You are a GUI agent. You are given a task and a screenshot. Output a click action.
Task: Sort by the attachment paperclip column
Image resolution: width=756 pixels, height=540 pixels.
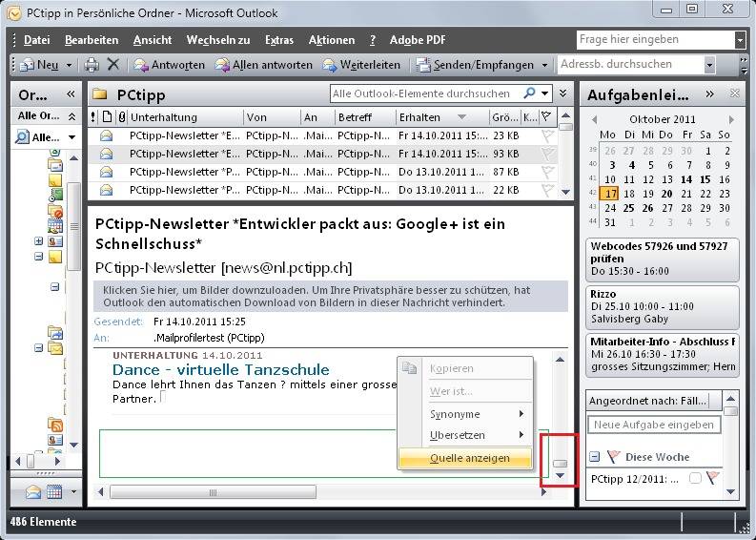(121, 116)
